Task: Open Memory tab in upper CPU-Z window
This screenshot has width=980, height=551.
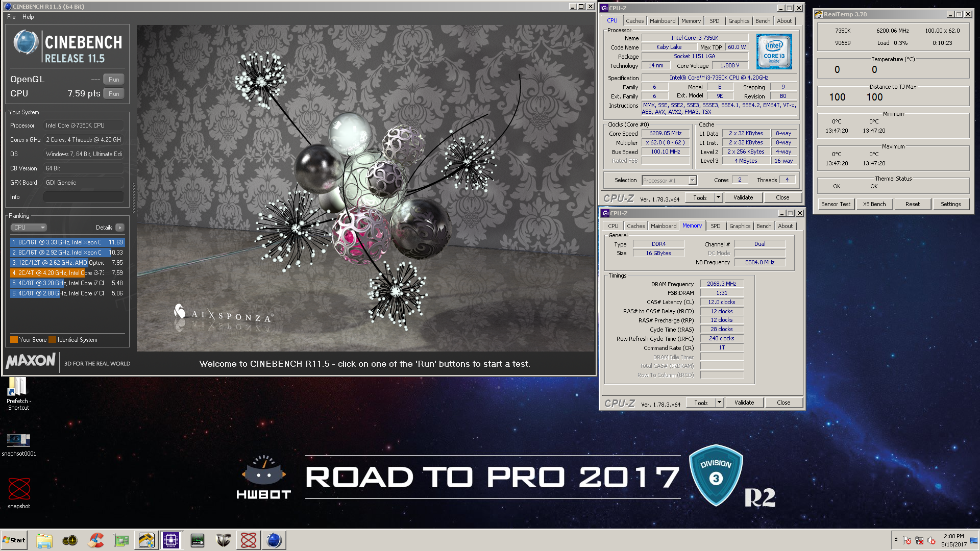Action: (691, 21)
